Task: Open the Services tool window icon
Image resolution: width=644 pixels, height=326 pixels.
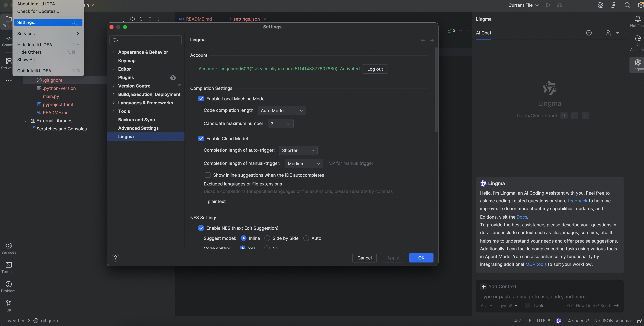Action: [x=9, y=248]
